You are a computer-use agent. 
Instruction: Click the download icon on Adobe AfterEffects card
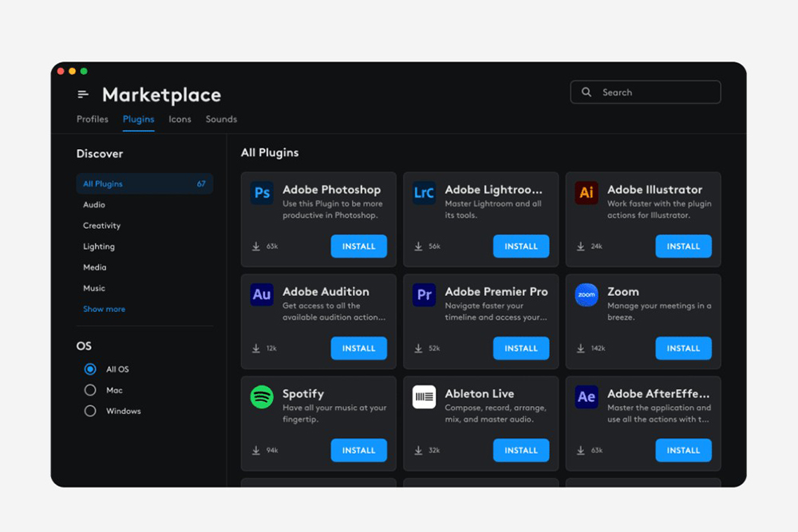(x=581, y=450)
